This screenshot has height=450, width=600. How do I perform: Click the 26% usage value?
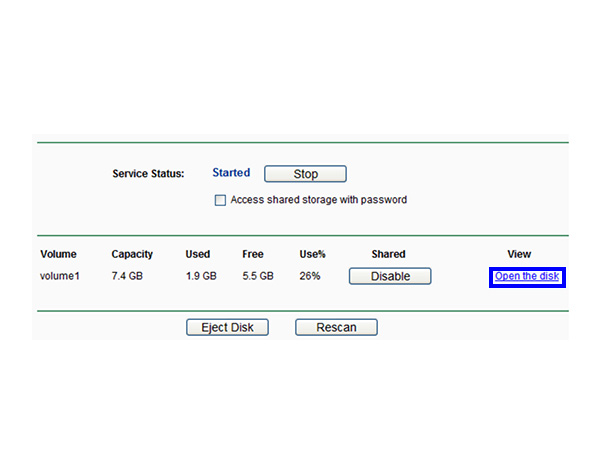tap(310, 276)
